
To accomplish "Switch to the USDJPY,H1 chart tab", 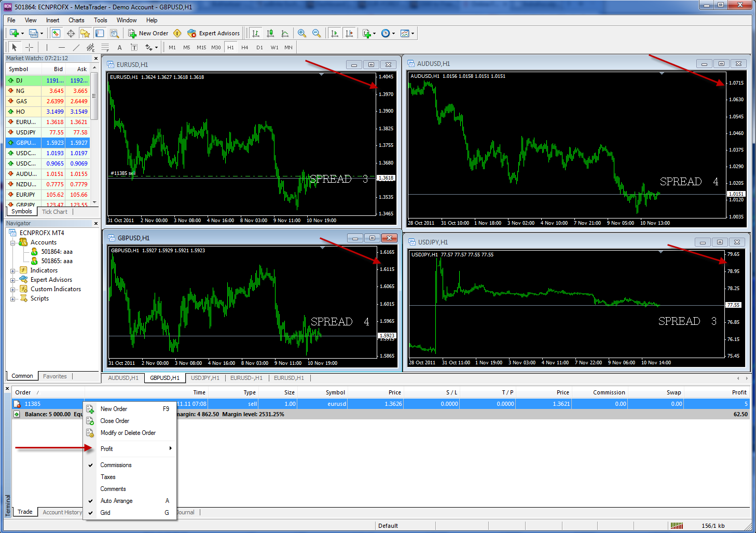I will [205, 378].
